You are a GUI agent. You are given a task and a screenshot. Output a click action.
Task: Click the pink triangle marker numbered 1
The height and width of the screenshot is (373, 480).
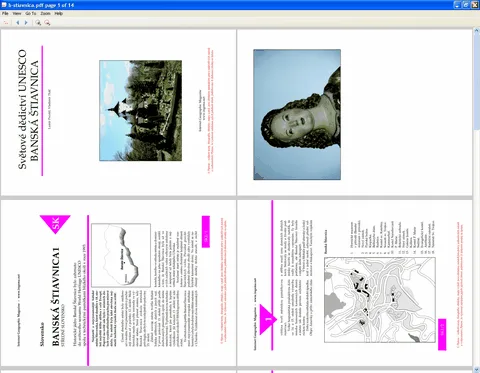click(x=268, y=319)
